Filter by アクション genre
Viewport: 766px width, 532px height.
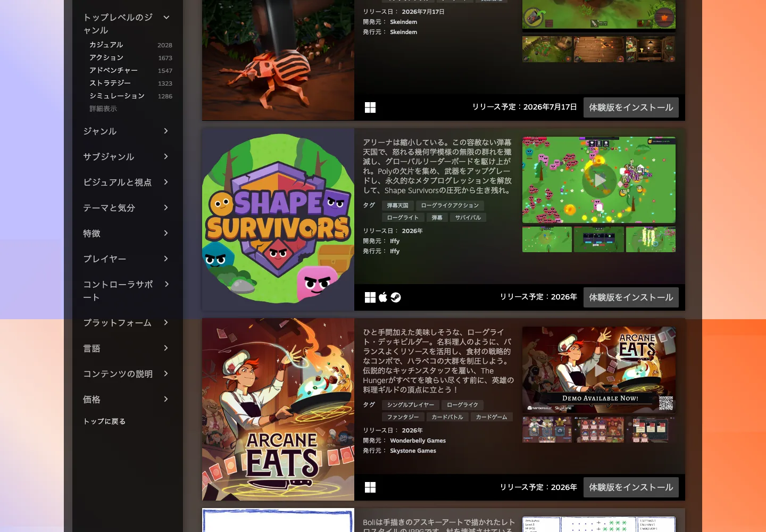[x=130, y=57]
